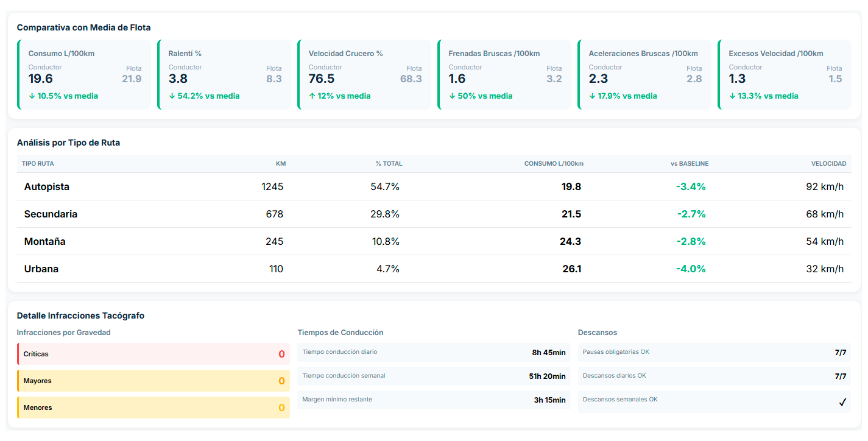Screen dimensions: 868x441
Task: Select the Montaña route row
Action: (434, 242)
